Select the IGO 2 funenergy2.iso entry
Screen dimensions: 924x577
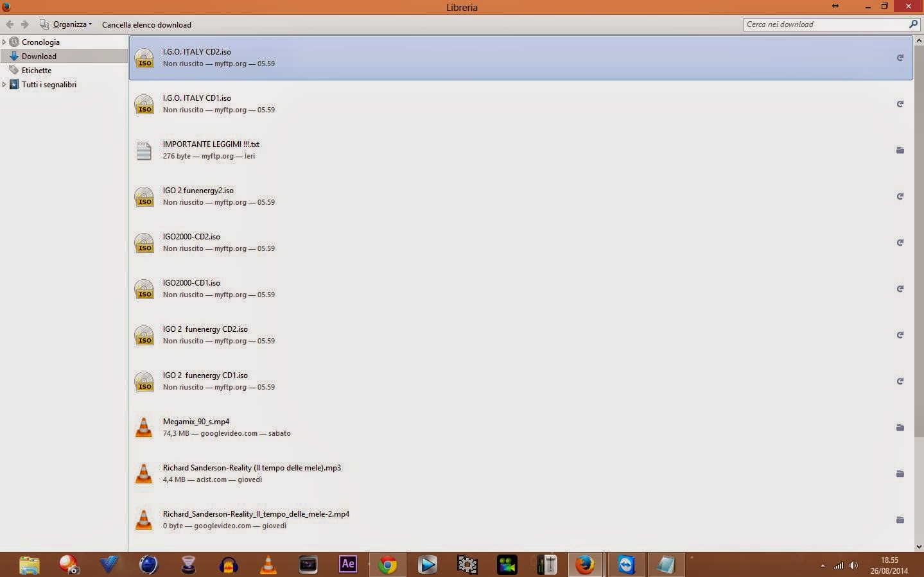(520, 196)
